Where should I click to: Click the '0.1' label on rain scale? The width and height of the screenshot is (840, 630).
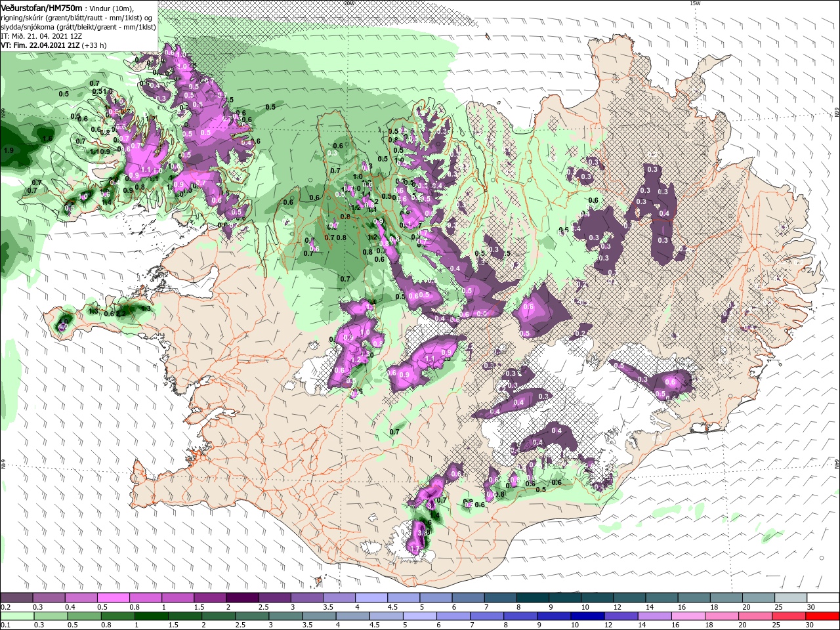(5, 625)
